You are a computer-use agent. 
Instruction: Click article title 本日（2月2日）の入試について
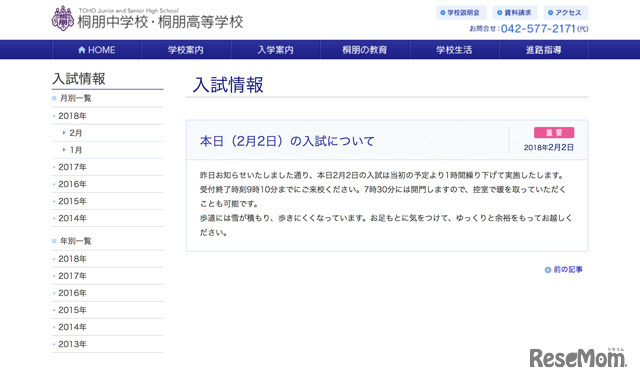click(x=287, y=141)
